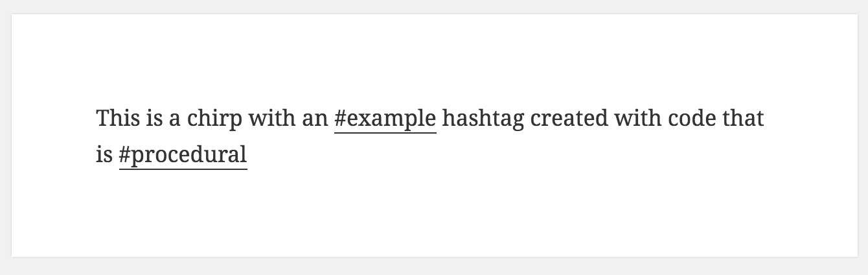Click blank white area above the text

[x=434, y=58]
